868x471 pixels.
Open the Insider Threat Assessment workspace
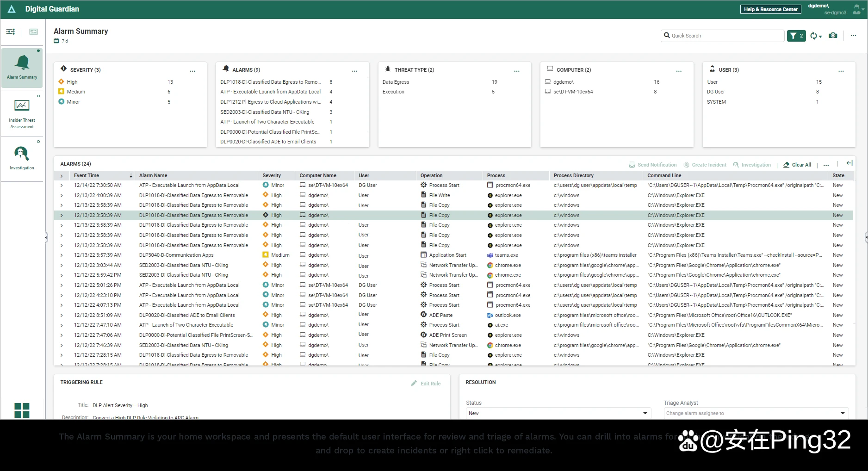tap(22, 114)
